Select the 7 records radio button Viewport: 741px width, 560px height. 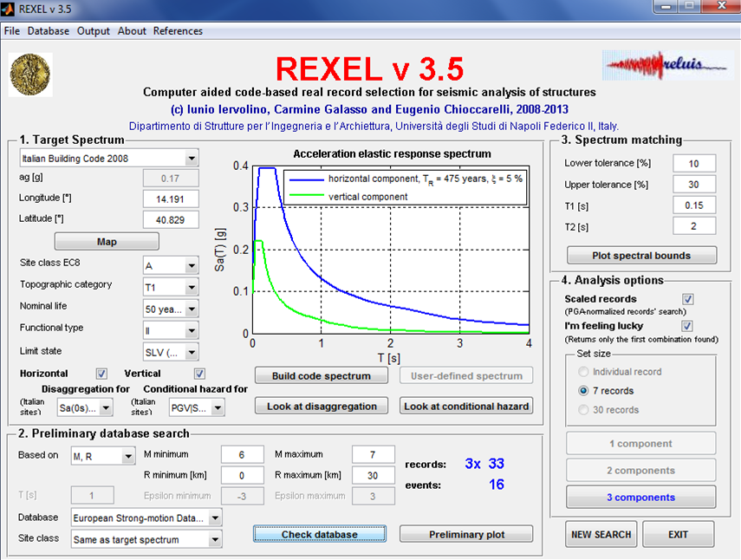coord(583,391)
